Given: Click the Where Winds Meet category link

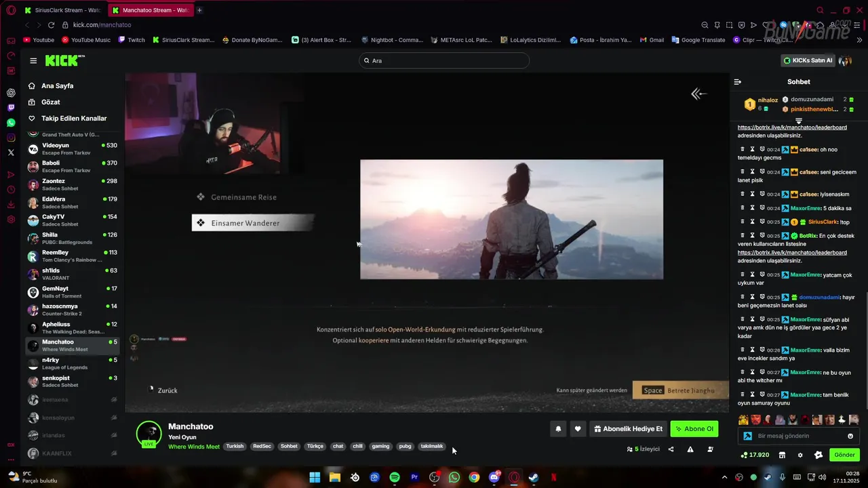Looking at the screenshot, I should tap(194, 447).
